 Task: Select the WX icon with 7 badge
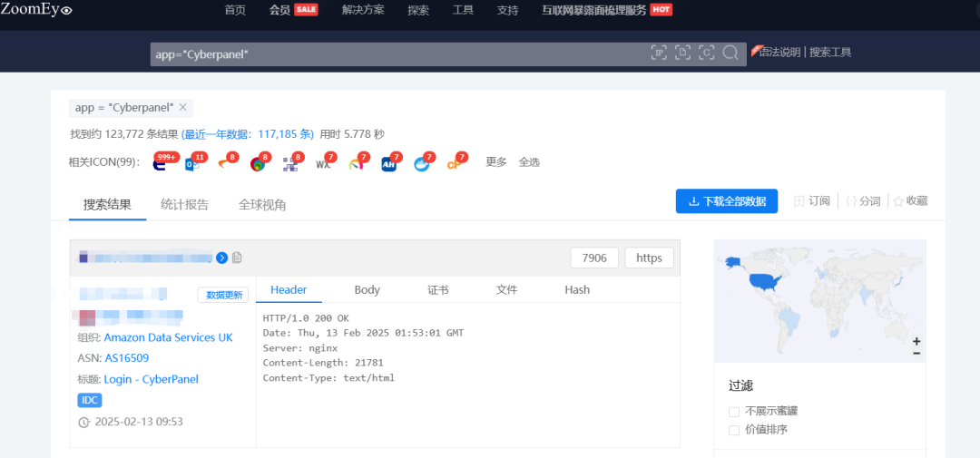click(x=323, y=164)
